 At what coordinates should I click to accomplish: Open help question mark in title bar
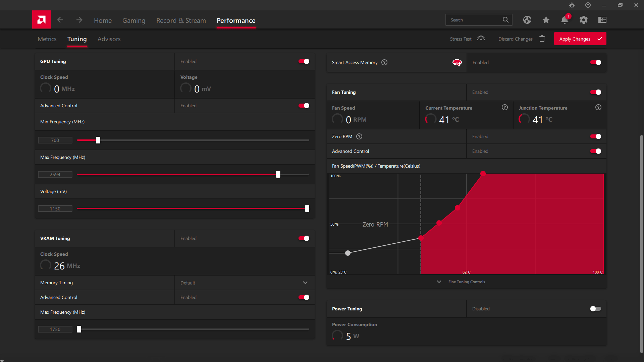point(588,5)
